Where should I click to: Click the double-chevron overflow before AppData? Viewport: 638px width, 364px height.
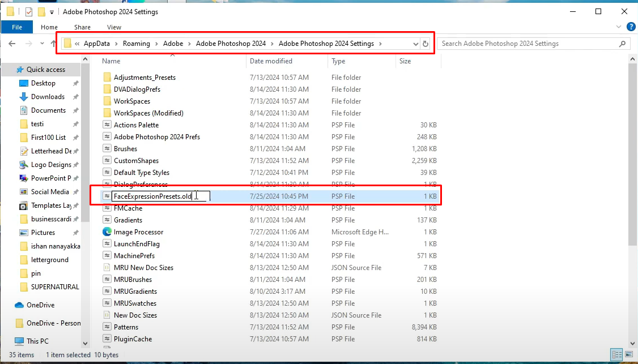click(77, 44)
